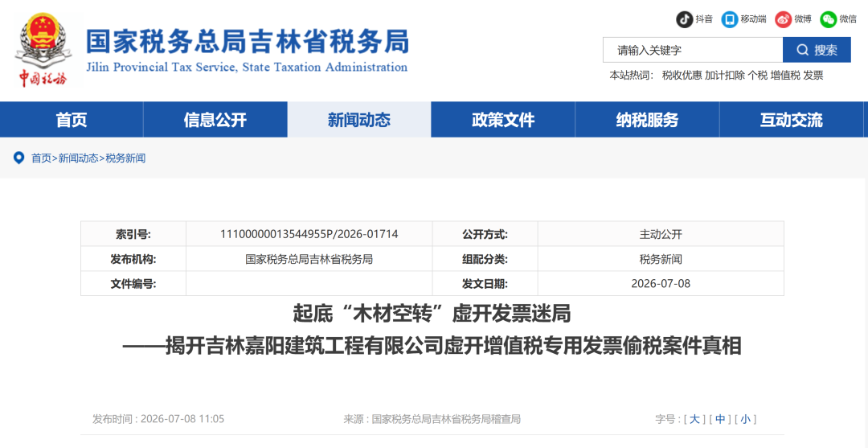Viewport: 868px width, 448px height.
Task: Click the 抖音 text label
Action: click(x=704, y=19)
